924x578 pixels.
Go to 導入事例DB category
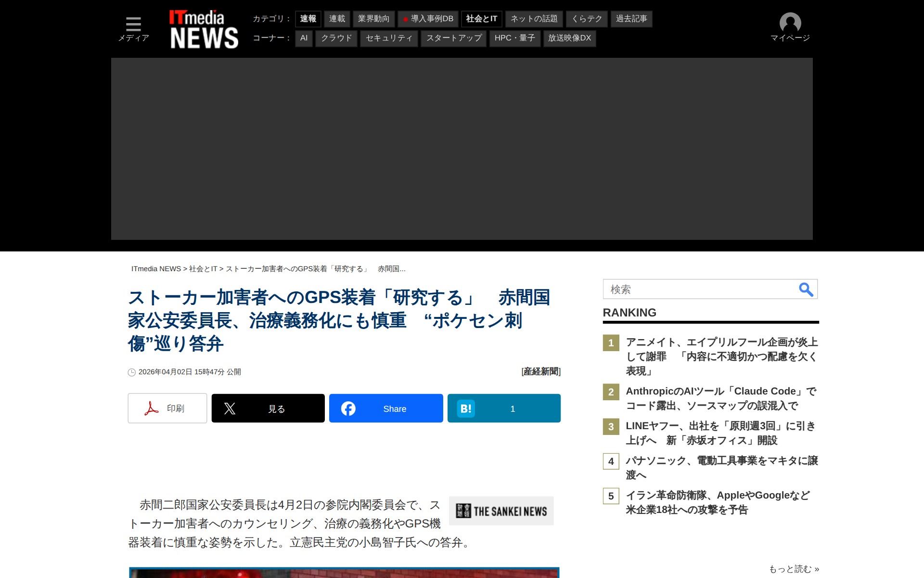tap(428, 19)
